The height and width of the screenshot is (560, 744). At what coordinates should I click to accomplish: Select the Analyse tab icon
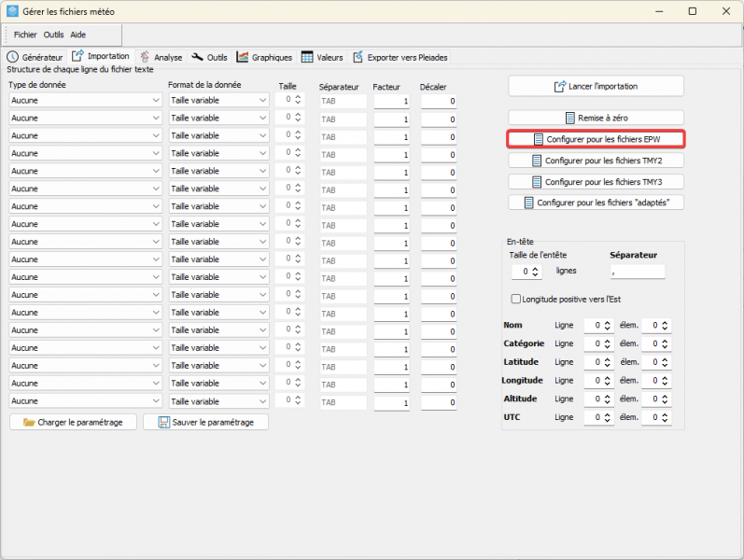(x=145, y=57)
